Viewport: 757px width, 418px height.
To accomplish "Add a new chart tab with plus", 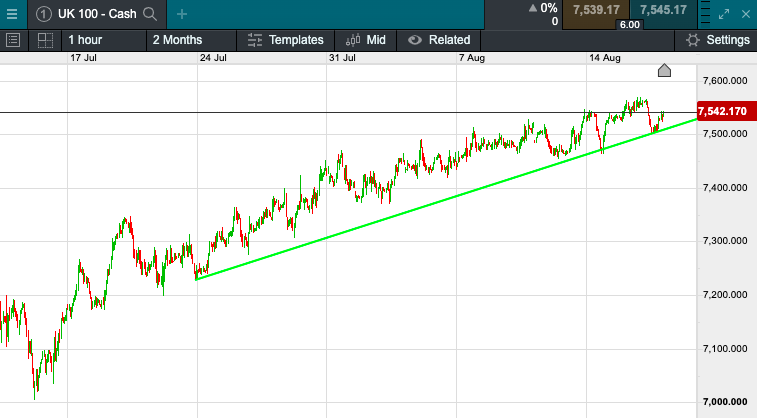I will [181, 14].
